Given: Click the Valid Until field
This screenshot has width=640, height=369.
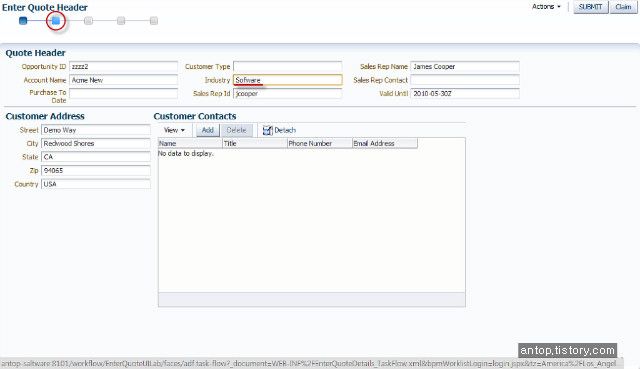Looking at the screenshot, I should pyautogui.click(x=465, y=93).
